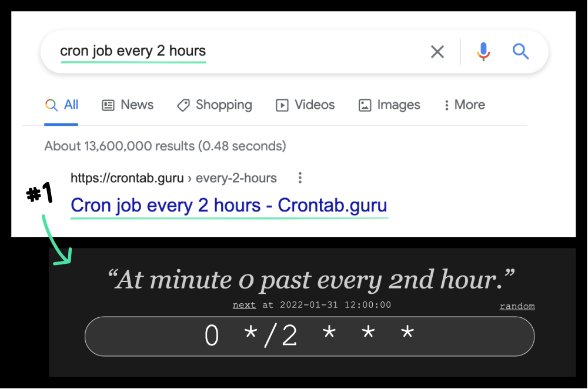This screenshot has width=588, height=389.
Task: Clear the search query with X icon
Action: click(437, 52)
